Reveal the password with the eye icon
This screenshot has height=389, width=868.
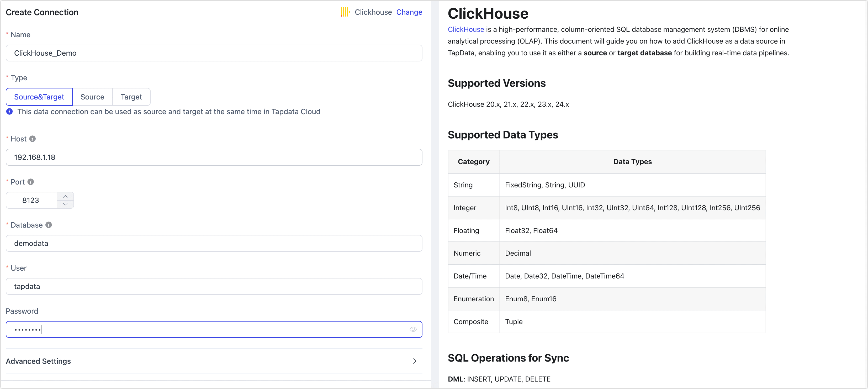(x=413, y=329)
